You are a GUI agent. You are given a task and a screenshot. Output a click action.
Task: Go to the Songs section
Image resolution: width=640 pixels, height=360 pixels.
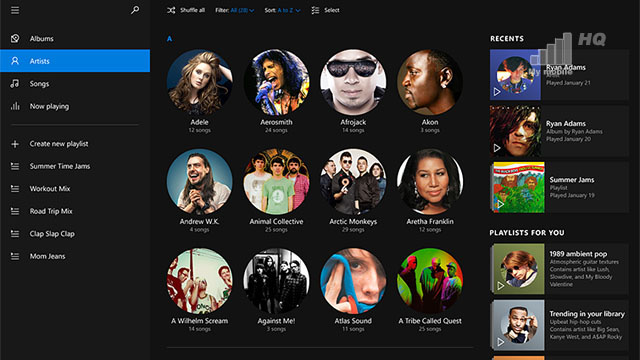coord(75,84)
